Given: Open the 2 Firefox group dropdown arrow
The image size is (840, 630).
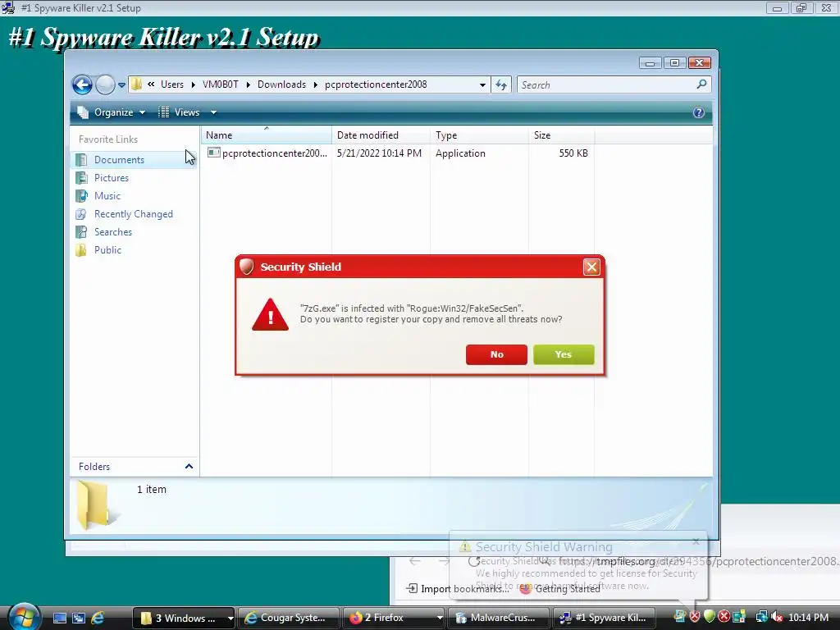Looking at the screenshot, I should coord(440,619).
